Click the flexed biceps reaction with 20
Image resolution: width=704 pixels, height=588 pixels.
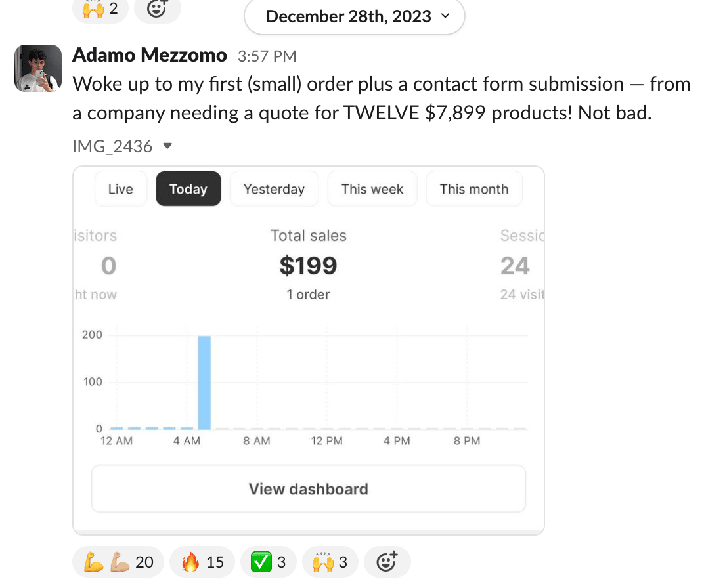pyautogui.click(x=118, y=562)
